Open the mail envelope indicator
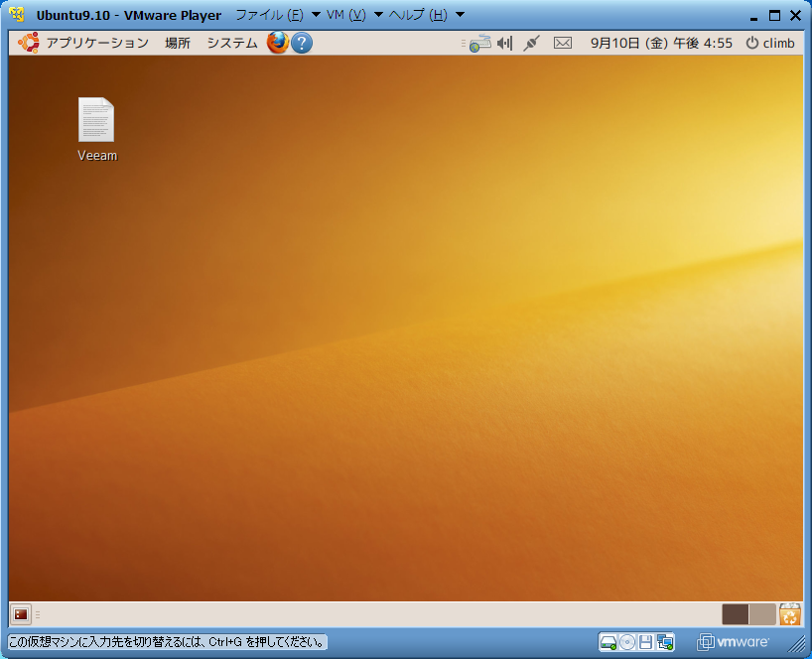The height and width of the screenshot is (659, 812). tap(563, 43)
